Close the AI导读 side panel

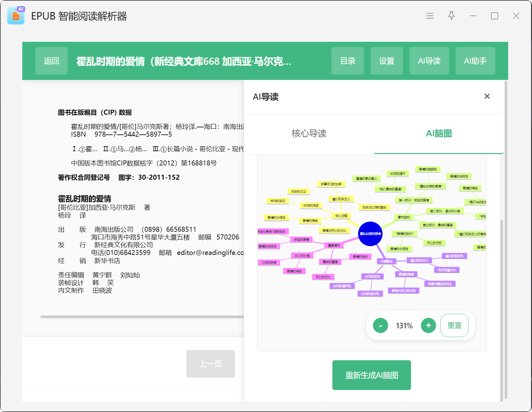487,96
